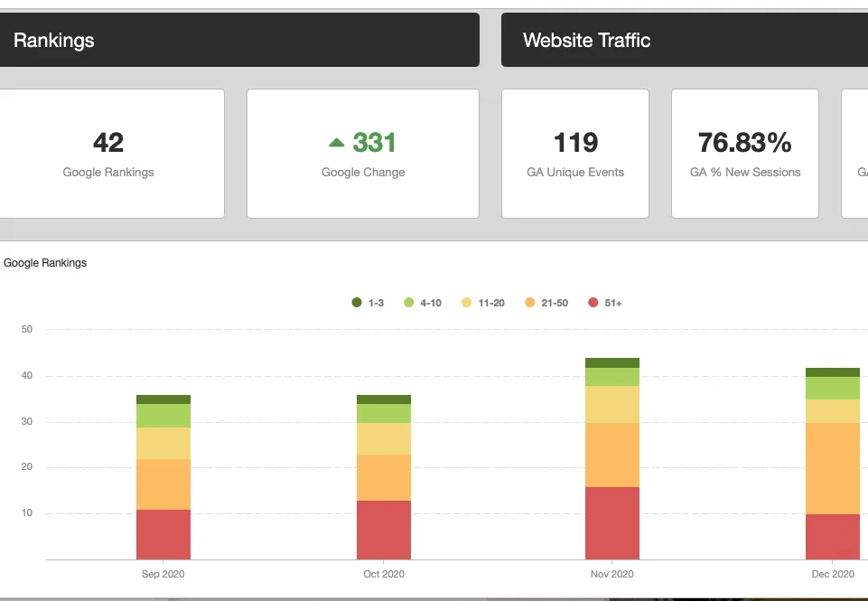Toggle the 1-3 legend series
This screenshot has width=868, height=601.
[x=368, y=303]
